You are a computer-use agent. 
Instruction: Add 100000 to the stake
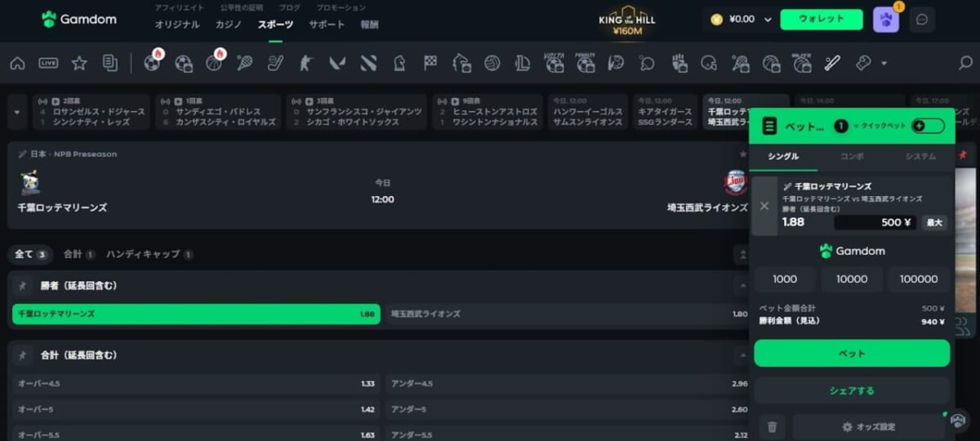pos(919,279)
